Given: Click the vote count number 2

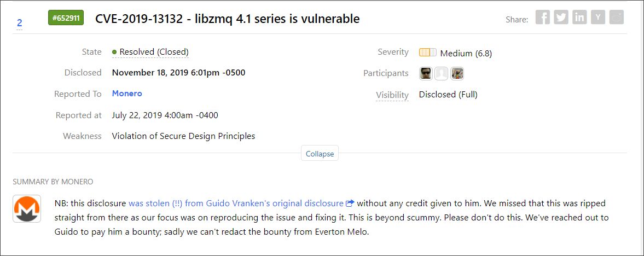Looking at the screenshot, I should tap(20, 23).
